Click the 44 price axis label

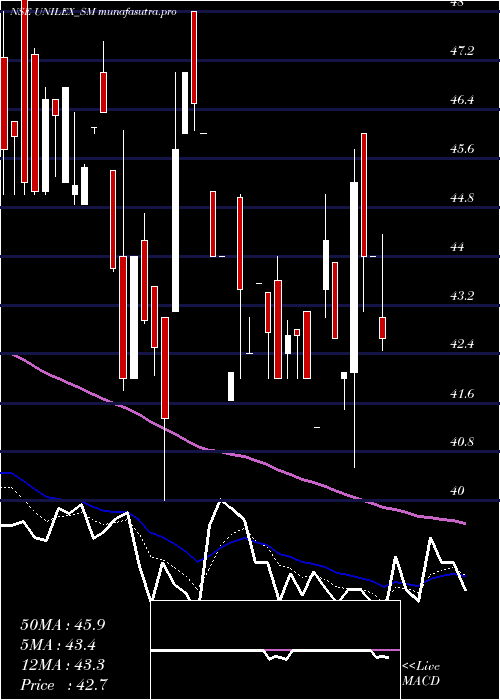click(458, 247)
